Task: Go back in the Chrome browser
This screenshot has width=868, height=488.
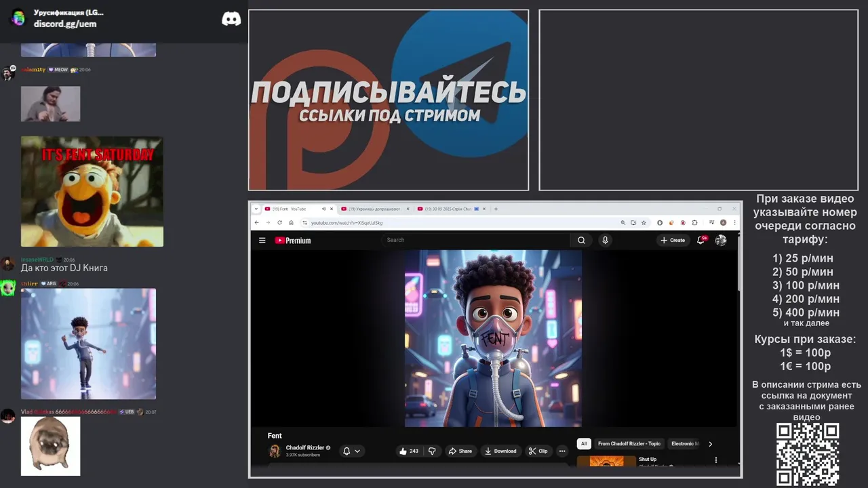Action: coord(256,222)
